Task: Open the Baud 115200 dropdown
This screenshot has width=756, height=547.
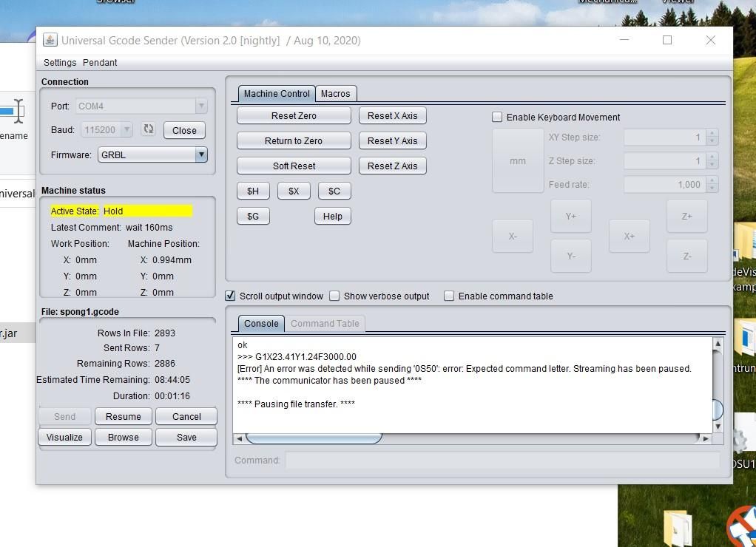Action: point(107,129)
